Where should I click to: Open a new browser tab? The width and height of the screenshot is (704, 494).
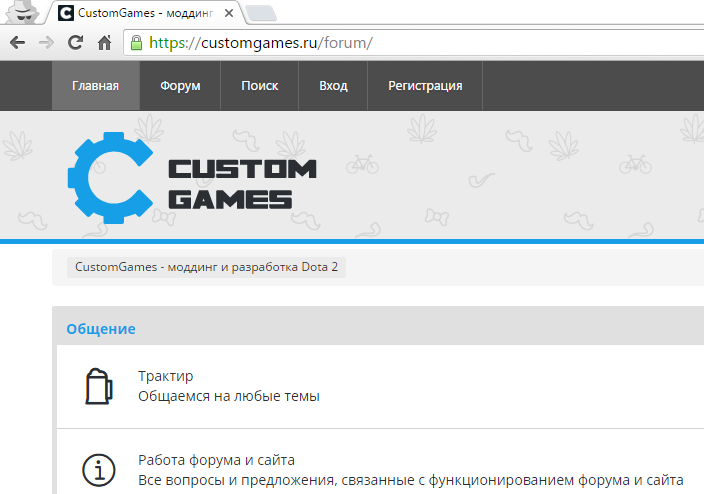(x=261, y=14)
